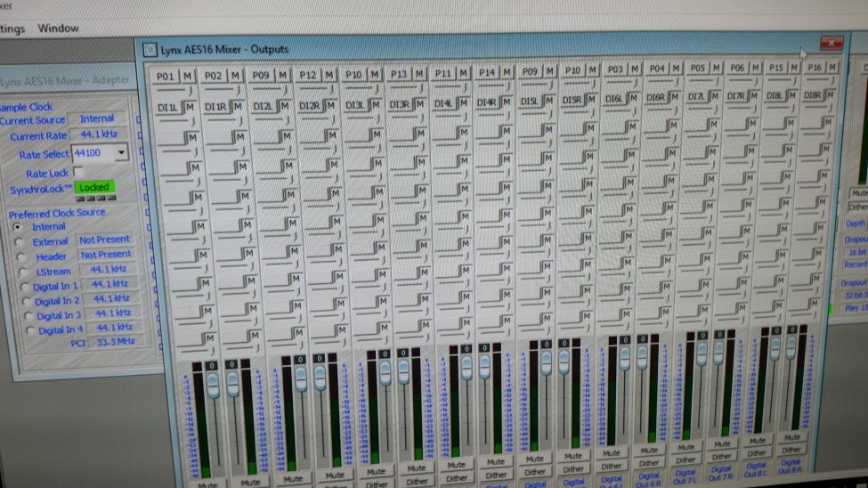This screenshot has width=868, height=488.
Task: Toggle the M button beside P12
Action: click(x=329, y=74)
